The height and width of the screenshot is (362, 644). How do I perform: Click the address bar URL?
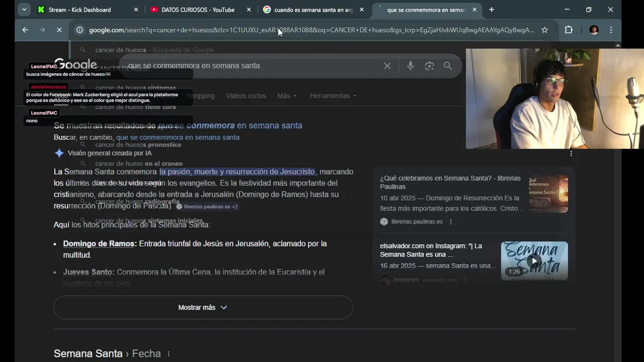[x=311, y=30]
